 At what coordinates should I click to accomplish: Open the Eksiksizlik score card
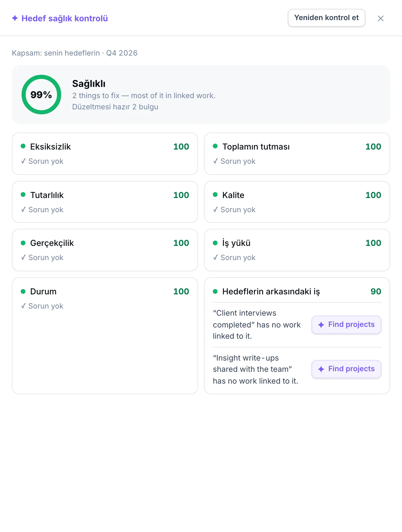(105, 154)
